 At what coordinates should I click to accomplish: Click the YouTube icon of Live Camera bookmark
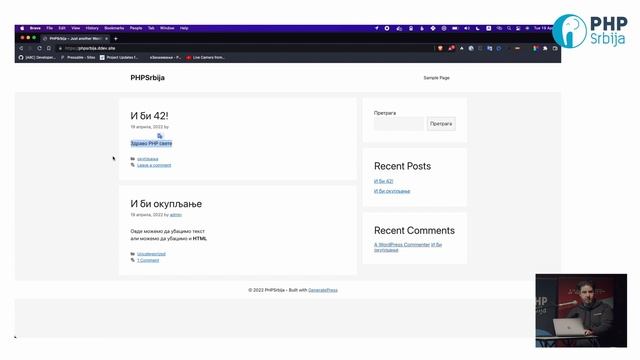(189, 58)
